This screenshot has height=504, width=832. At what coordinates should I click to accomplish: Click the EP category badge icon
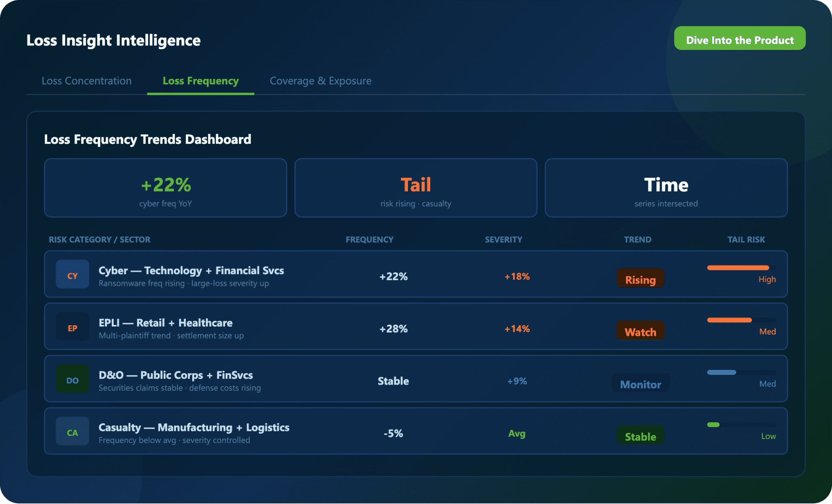[72, 327]
